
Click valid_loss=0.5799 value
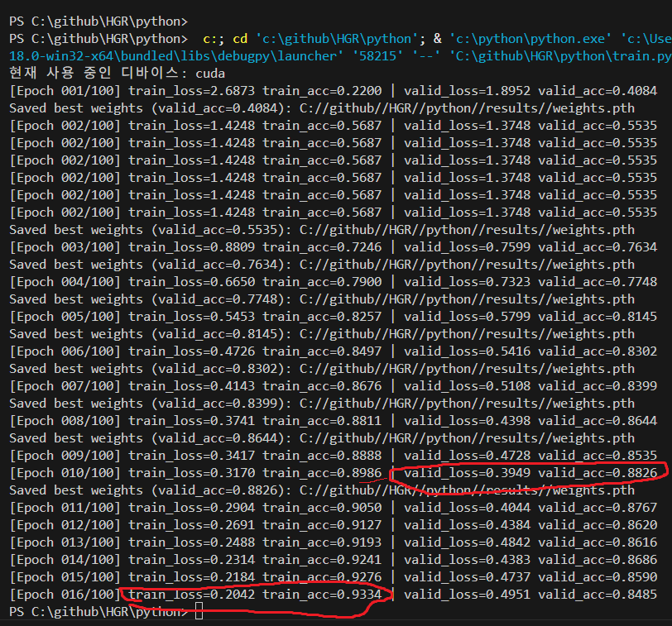467,317
